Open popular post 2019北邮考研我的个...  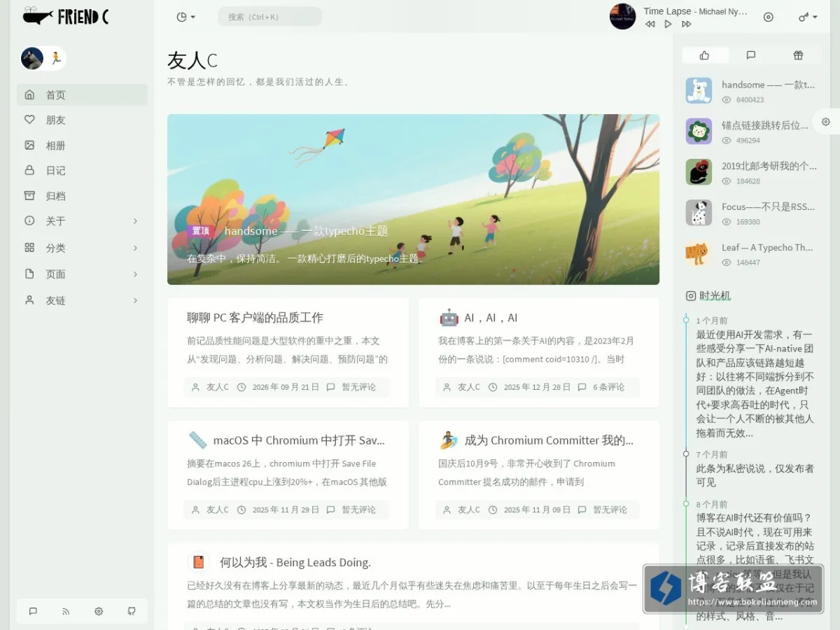click(x=769, y=166)
